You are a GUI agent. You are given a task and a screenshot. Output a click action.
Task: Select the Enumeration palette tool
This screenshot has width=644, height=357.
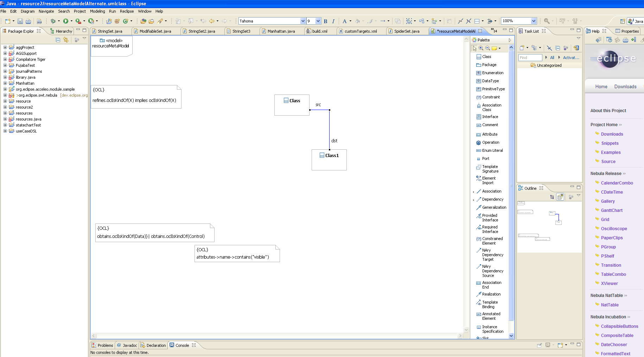coord(490,73)
